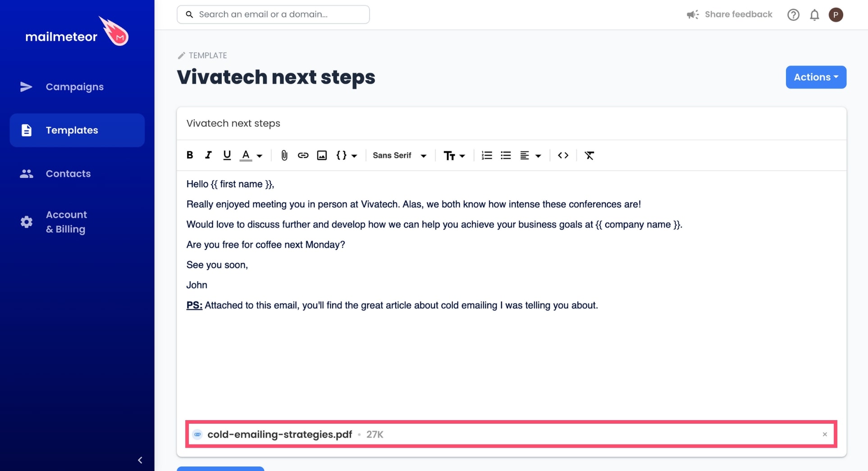Click the search magnifier icon
Image resolution: width=868 pixels, height=471 pixels.
189,14
